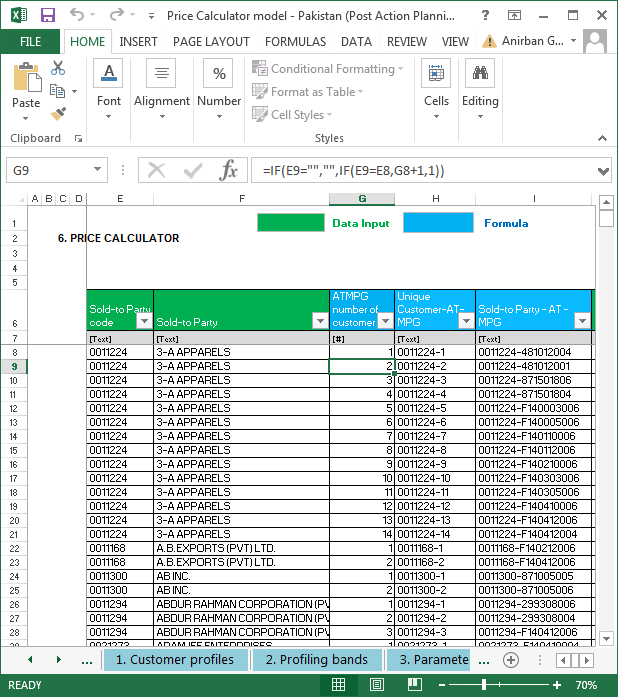The height and width of the screenshot is (697, 618).
Task: Open the FILE menu
Action: click(30, 42)
